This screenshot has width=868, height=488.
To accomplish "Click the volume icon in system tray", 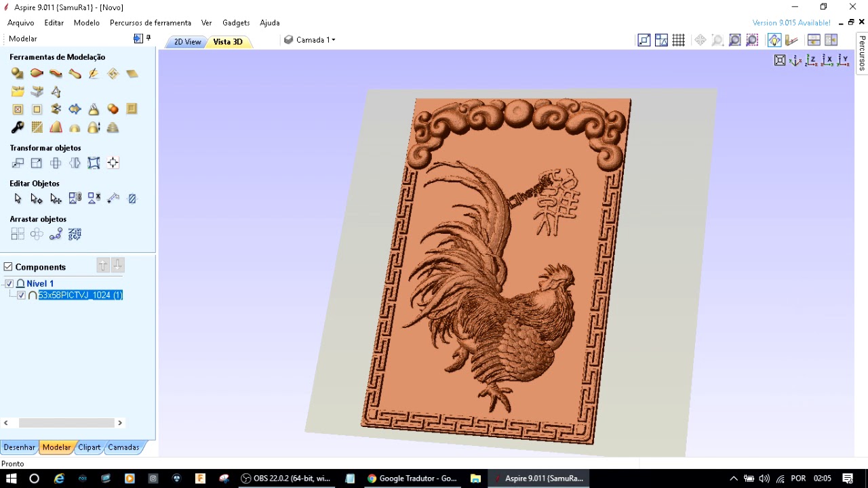I will pyautogui.click(x=764, y=479).
